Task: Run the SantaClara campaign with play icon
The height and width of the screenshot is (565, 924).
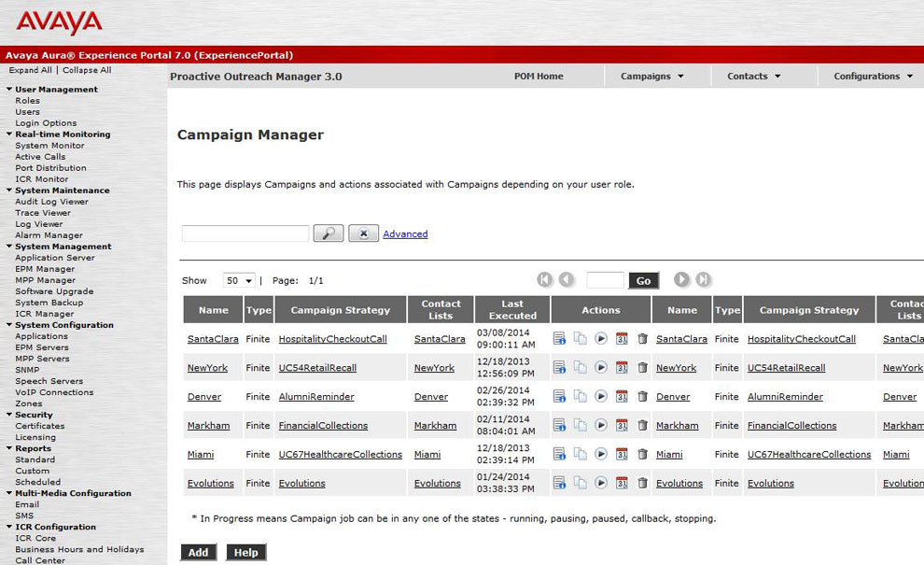Action: [x=601, y=338]
